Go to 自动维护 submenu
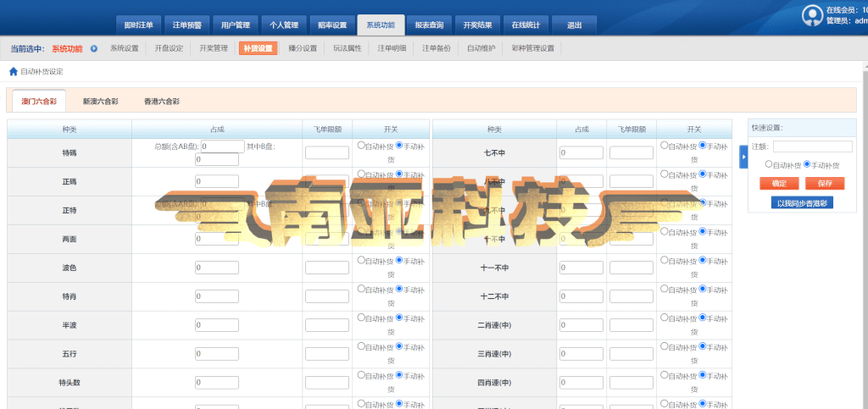The image size is (868, 409). pos(481,48)
